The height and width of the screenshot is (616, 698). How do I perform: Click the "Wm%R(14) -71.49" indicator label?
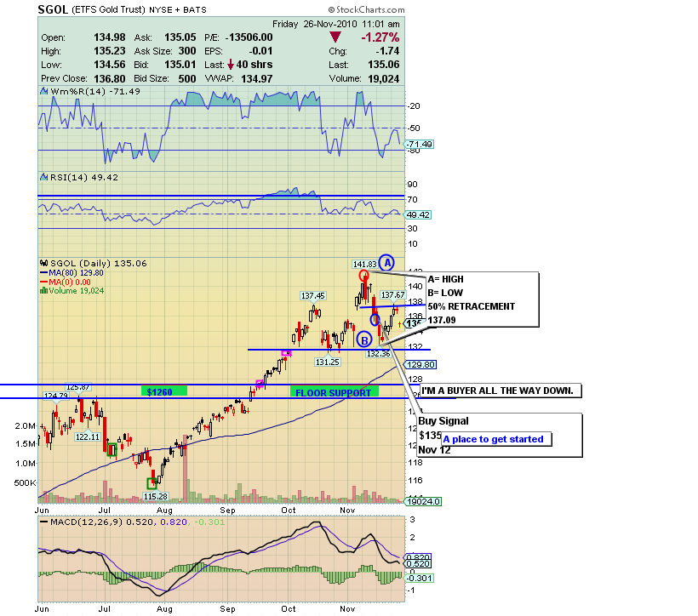pyautogui.click(x=95, y=91)
